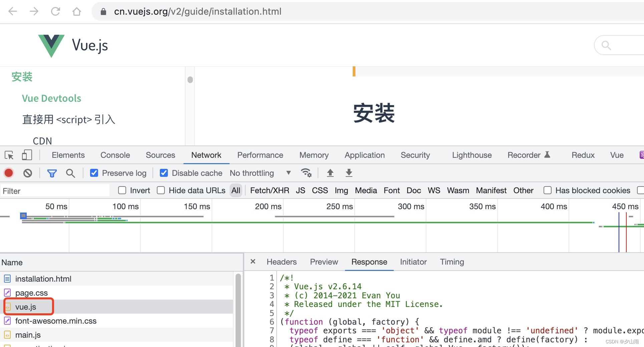Reload the page with the refresh icon

[55, 12]
